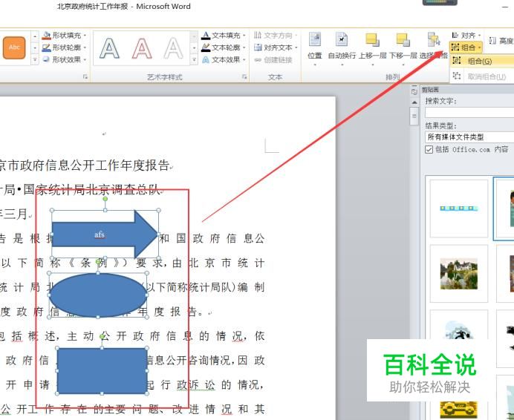Expand the WordArt styles gallery
The image size is (514, 420).
pyautogui.click(x=194, y=60)
